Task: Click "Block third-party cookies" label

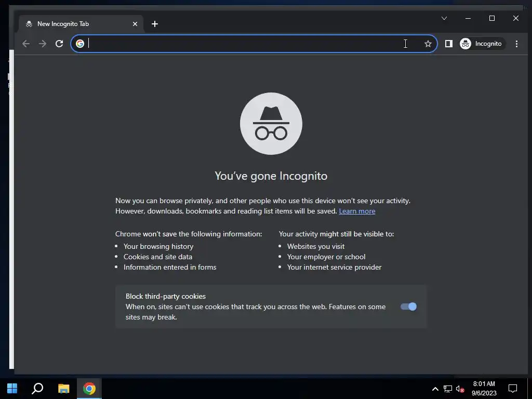Action: click(166, 296)
